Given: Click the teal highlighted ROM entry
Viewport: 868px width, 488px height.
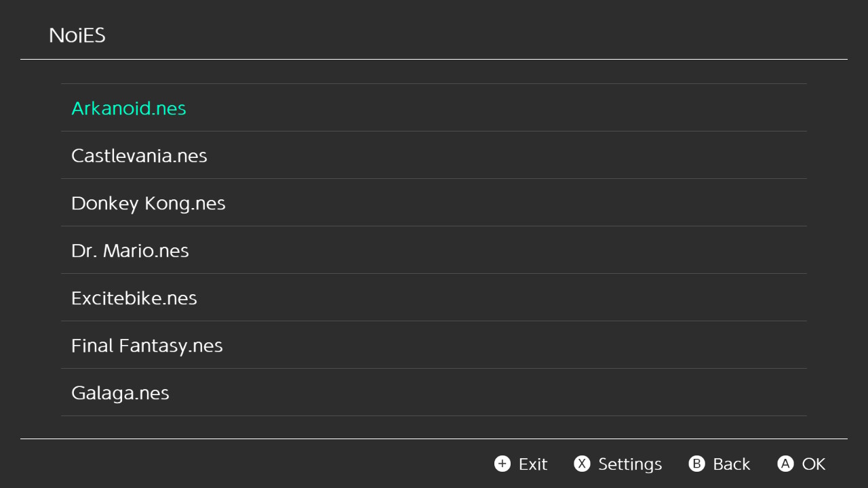Looking at the screenshot, I should pyautogui.click(x=129, y=108).
